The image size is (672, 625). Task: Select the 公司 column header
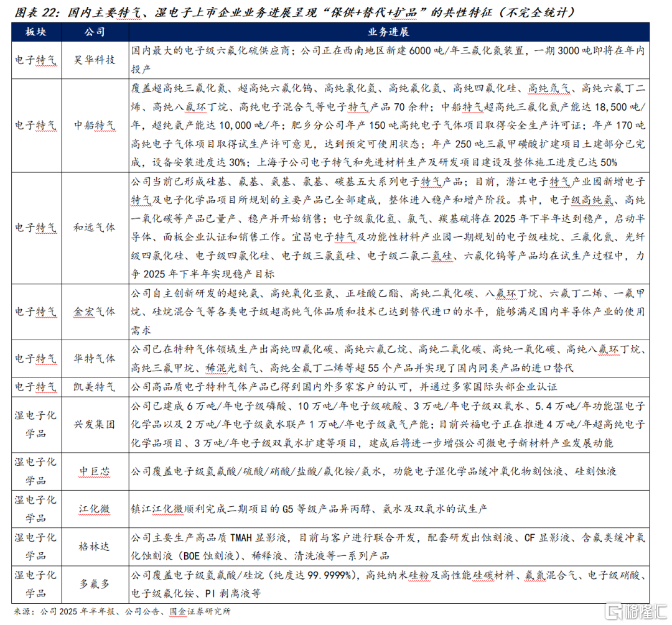(x=94, y=32)
